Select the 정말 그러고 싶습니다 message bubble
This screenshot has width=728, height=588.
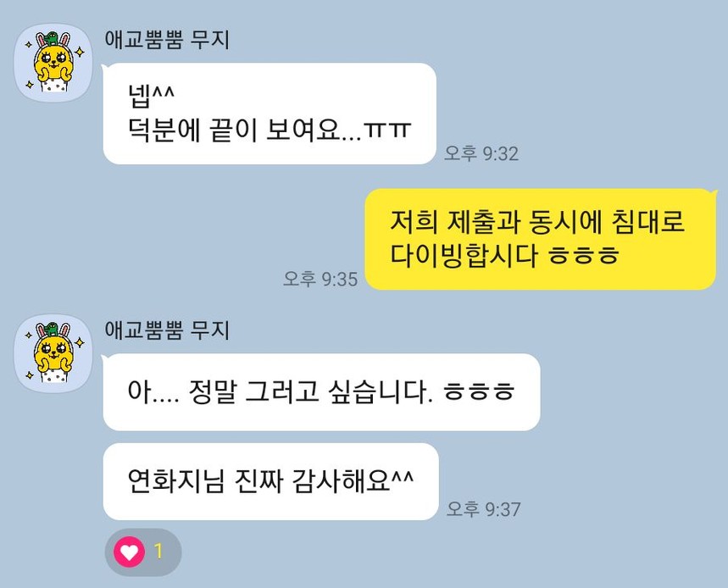(321, 391)
